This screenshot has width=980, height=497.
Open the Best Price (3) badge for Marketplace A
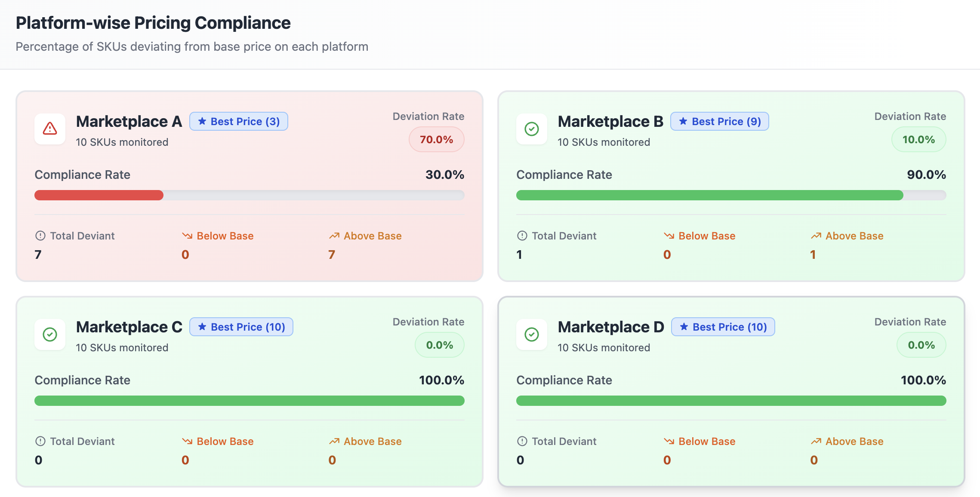point(239,121)
